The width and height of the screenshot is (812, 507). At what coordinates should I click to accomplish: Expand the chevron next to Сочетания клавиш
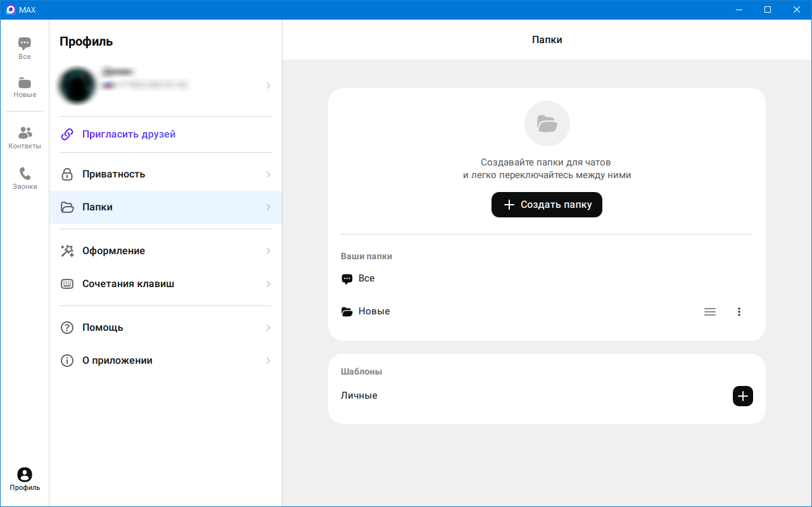(x=268, y=284)
